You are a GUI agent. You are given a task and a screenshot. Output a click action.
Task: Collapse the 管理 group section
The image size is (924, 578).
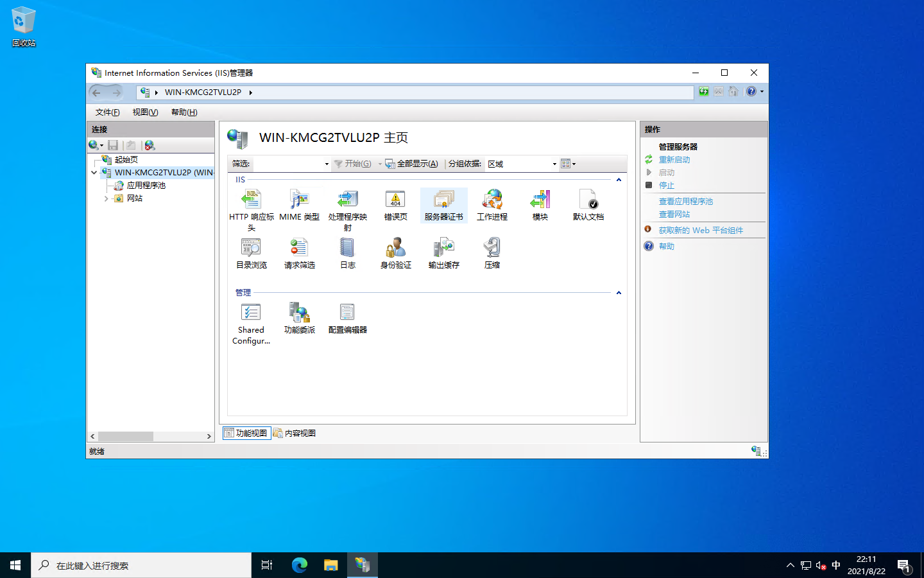coord(619,293)
